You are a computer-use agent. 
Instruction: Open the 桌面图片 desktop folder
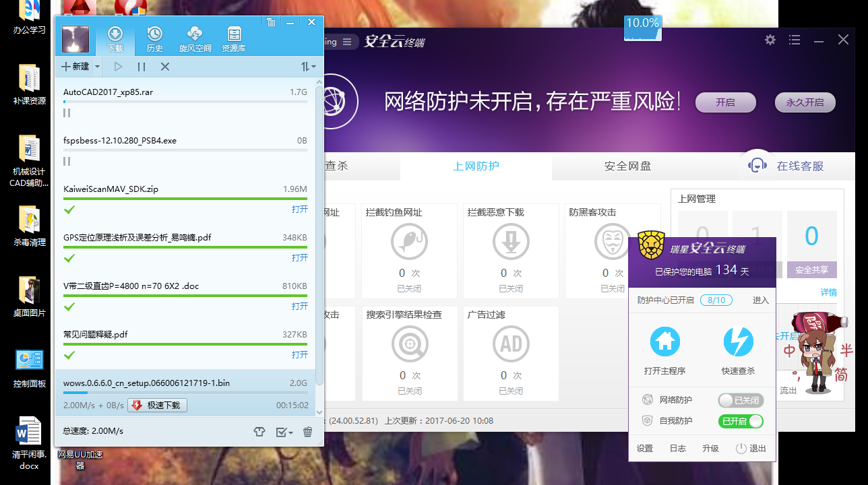30,296
